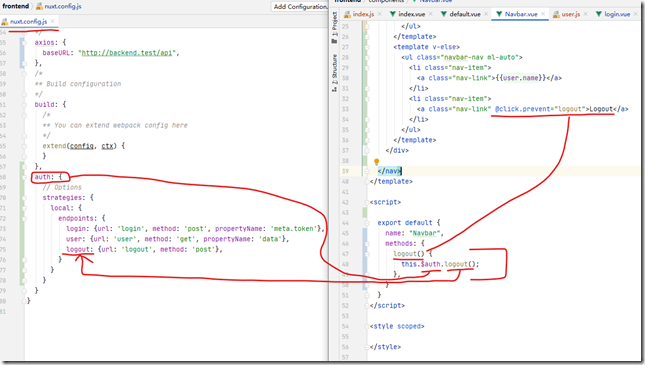The width and height of the screenshot is (645, 365).
Task: Collapse the endpoints block fold marker
Action: click(24, 218)
